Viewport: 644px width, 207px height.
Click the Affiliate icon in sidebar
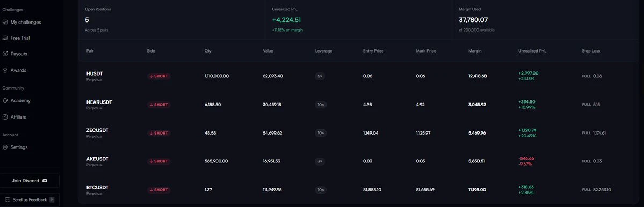(5, 117)
